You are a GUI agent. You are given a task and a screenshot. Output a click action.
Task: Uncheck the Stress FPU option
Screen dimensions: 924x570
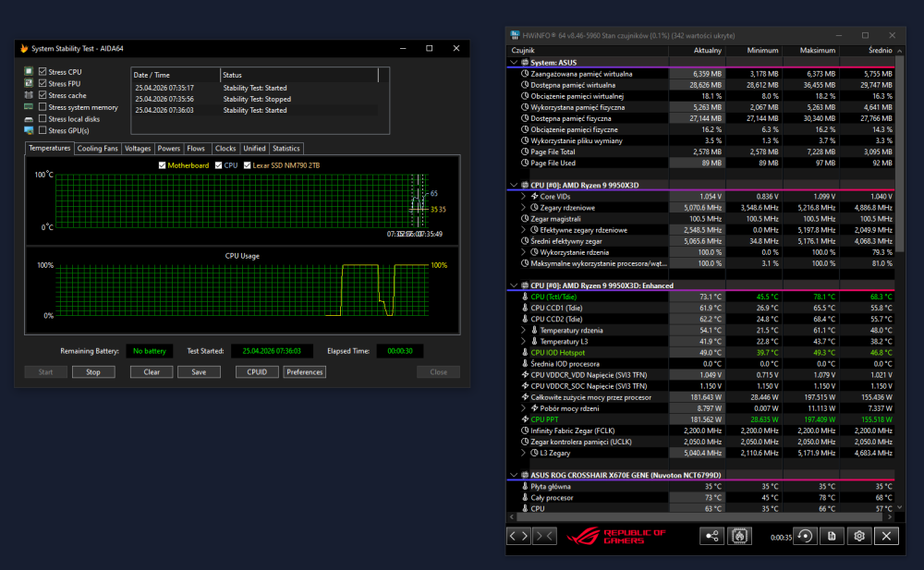[43, 83]
